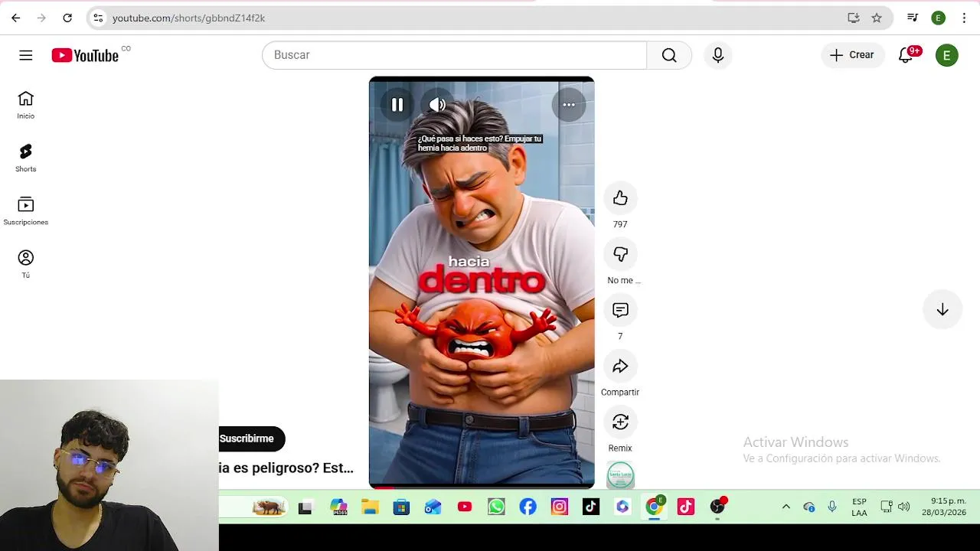Open the notifications bell
This screenshot has width=980, height=551.
click(906, 55)
